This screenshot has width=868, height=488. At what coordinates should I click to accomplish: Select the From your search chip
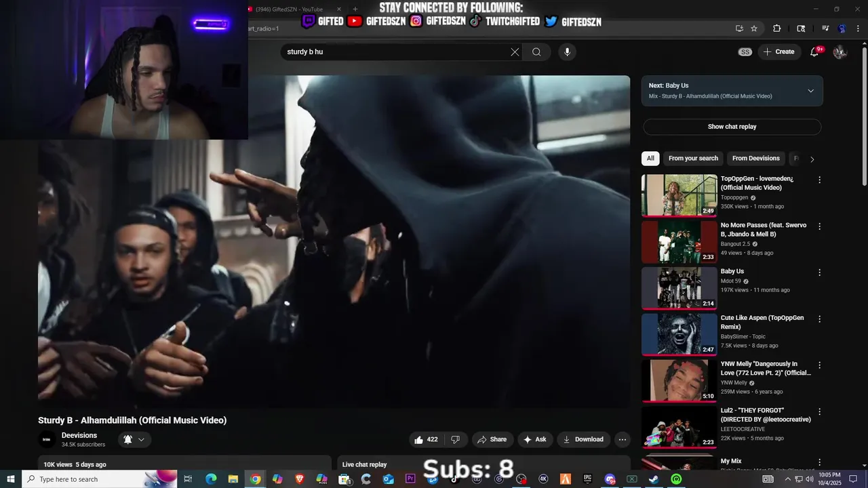point(693,159)
